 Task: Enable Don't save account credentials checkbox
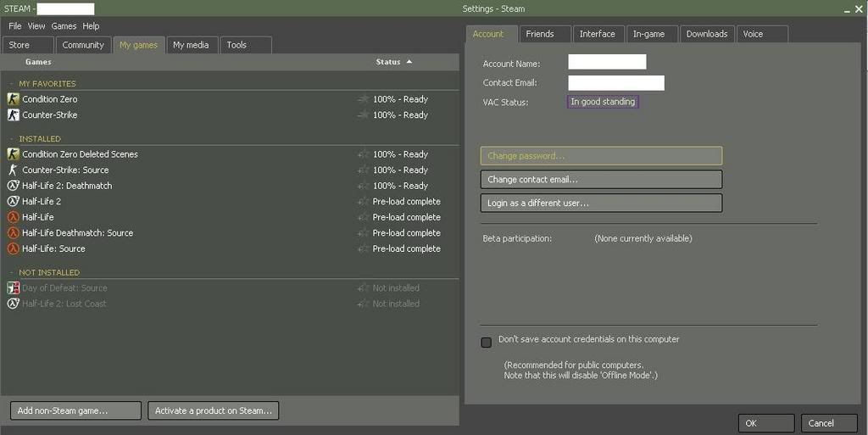click(x=487, y=343)
